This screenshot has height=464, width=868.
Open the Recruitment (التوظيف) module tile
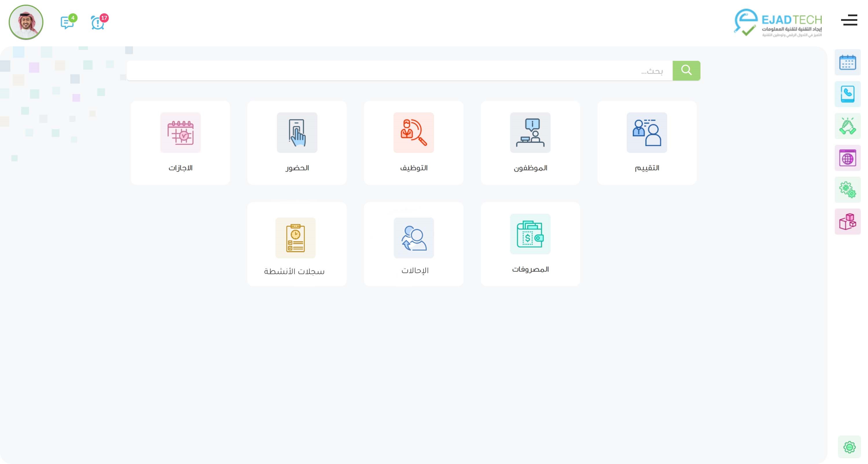[x=413, y=142]
